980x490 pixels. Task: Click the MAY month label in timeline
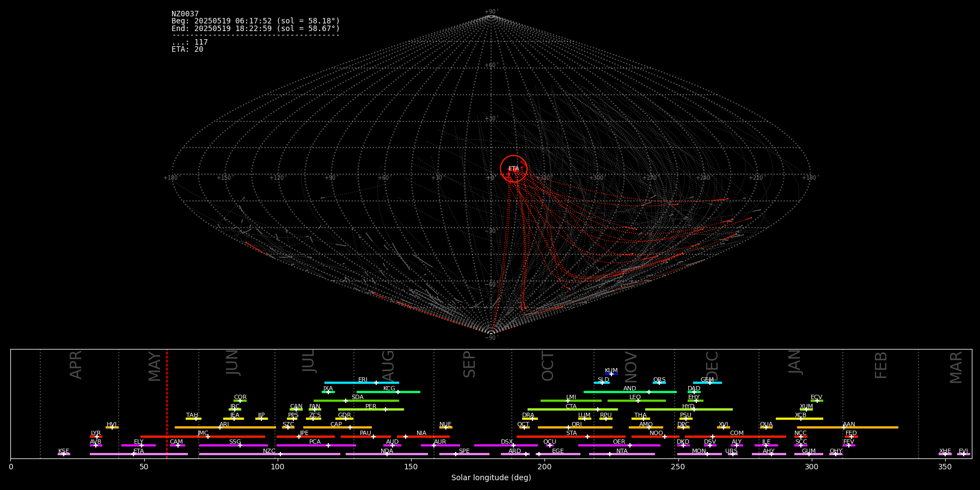tap(154, 366)
